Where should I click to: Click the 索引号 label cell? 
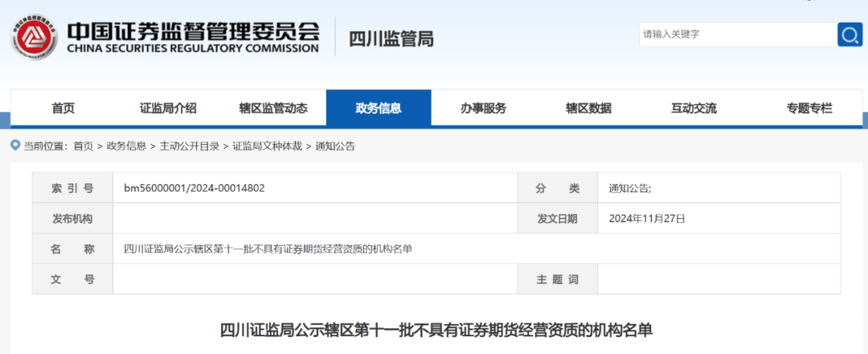pyautogui.click(x=72, y=188)
